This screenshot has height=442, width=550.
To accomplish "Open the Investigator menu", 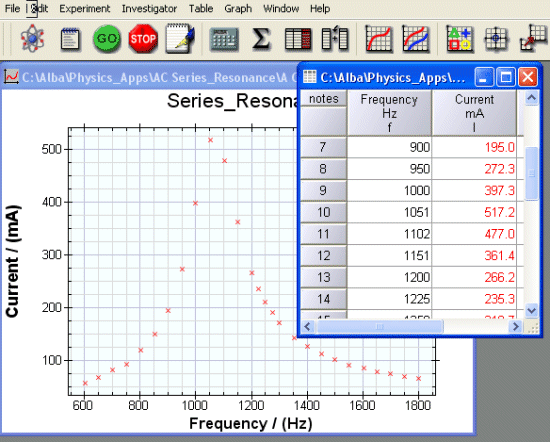I will pyautogui.click(x=149, y=8).
